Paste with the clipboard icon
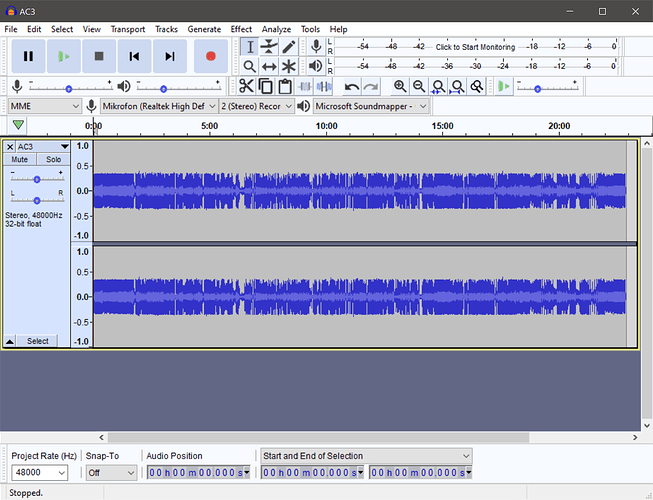 pos(285,86)
